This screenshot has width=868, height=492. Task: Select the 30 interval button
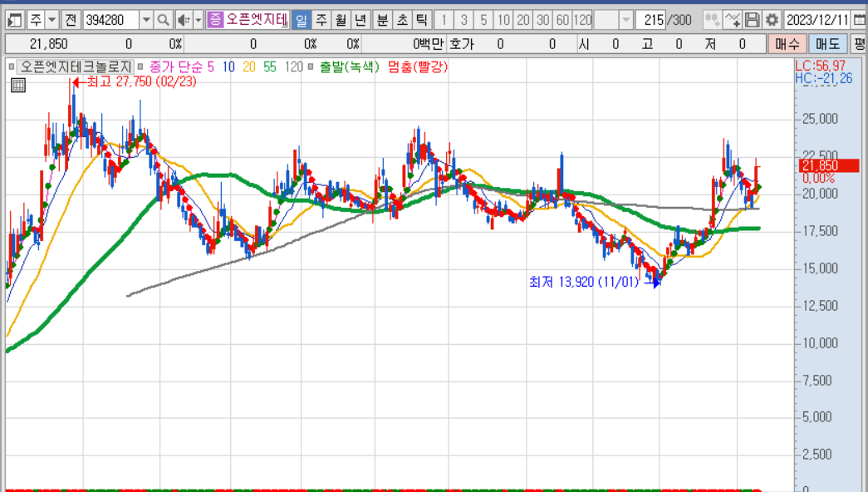543,21
